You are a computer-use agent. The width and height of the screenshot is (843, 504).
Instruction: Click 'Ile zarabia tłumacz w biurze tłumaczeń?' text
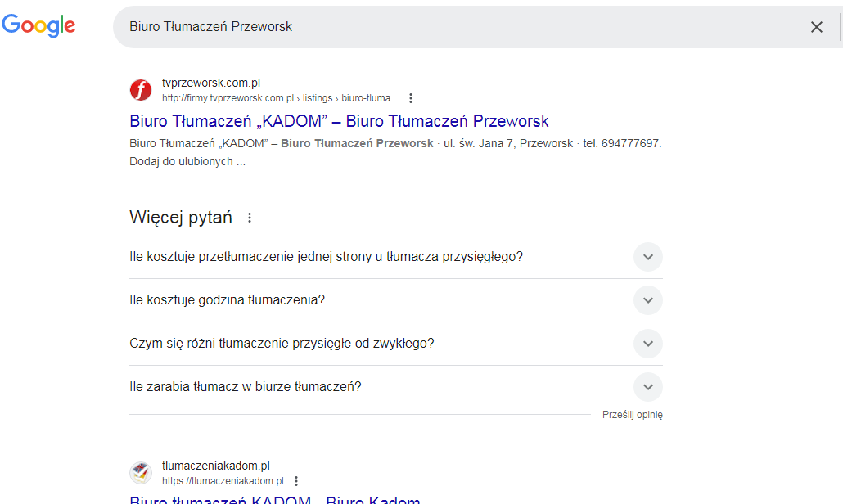[x=246, y=387]
